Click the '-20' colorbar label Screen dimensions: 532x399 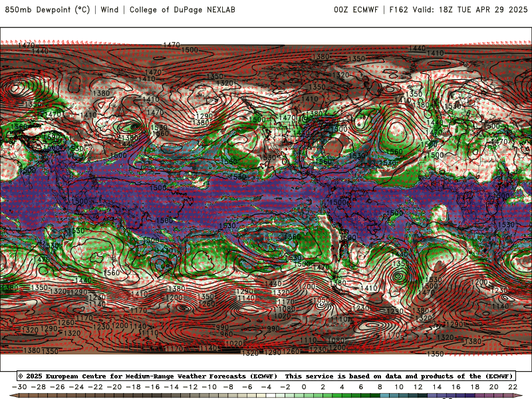point(114,387)
